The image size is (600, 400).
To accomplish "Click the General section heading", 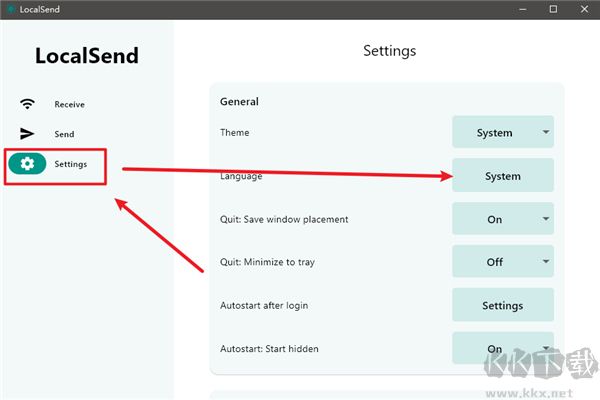I will (239, 101).
